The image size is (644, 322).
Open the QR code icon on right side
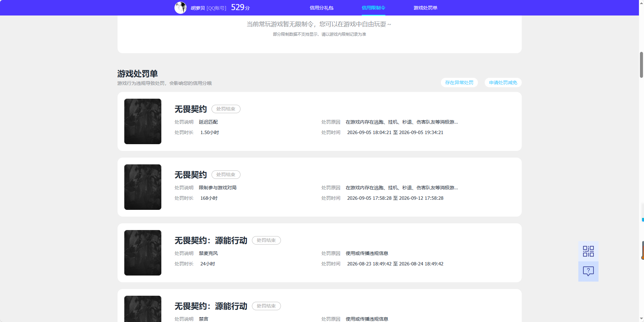coord(588,251)
